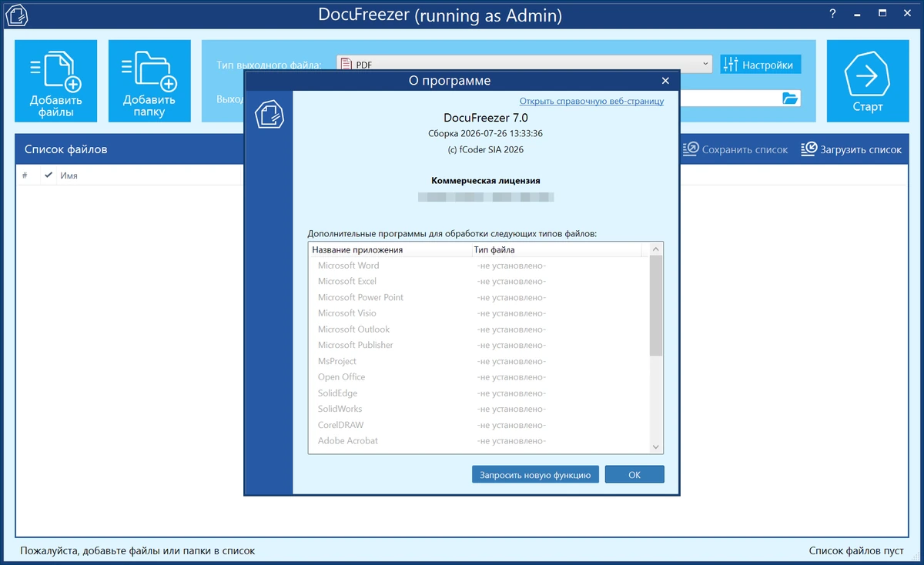Click the Add folder icon button
Screen dimensions: 924x565
(x=149, y=81)
